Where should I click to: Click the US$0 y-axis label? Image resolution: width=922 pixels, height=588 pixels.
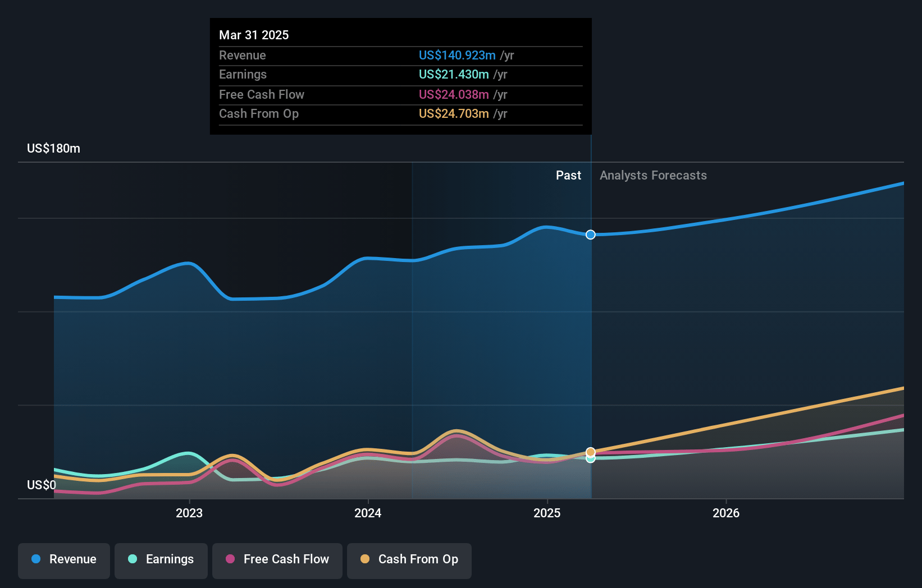[x=42, y=485]
